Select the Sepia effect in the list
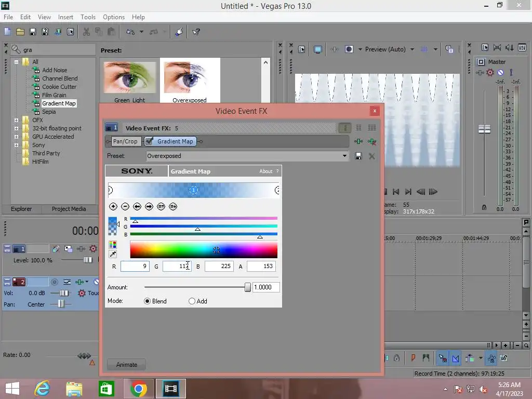The image size is (532, 399). [49, 112]
